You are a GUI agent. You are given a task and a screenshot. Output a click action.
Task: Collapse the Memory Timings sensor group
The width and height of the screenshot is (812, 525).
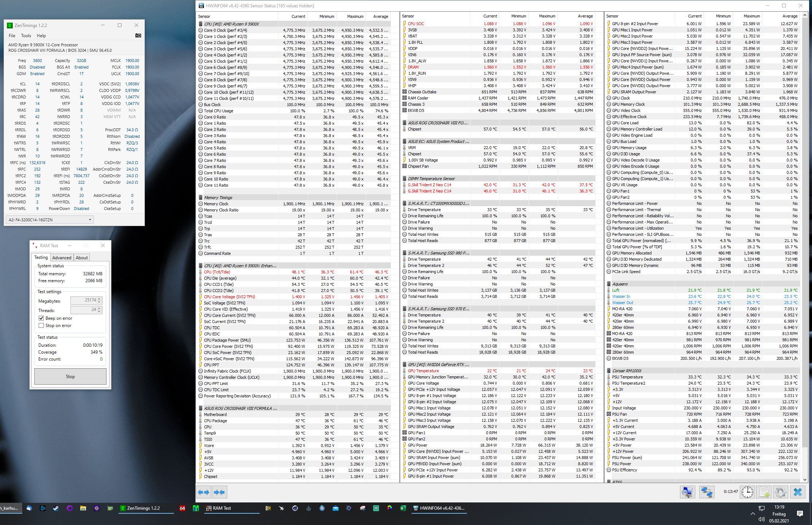point(201,198)
